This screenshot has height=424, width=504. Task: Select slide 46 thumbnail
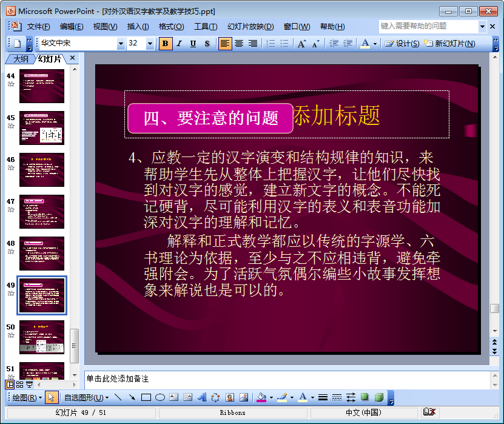point(42,170)
